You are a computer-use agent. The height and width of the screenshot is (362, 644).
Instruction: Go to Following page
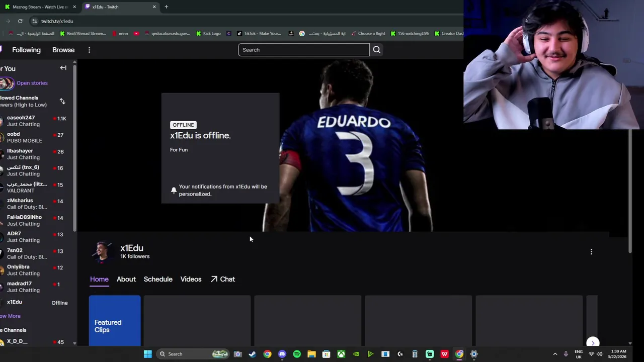click(26, 50)
